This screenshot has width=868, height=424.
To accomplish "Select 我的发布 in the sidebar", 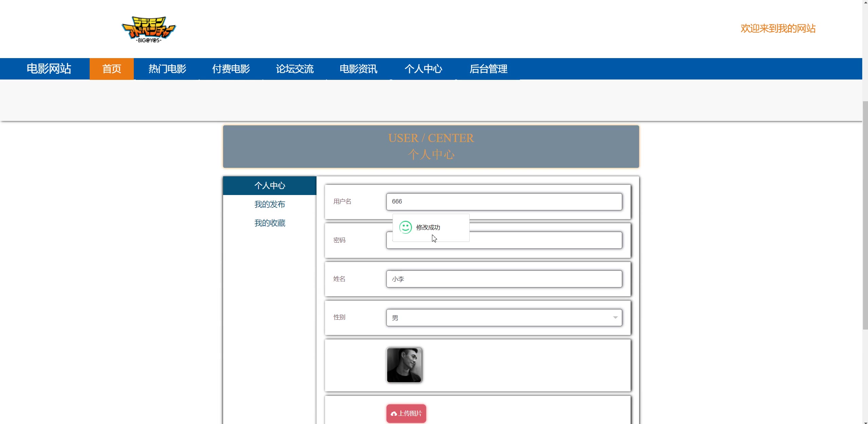I will click(x=270, y=204).
